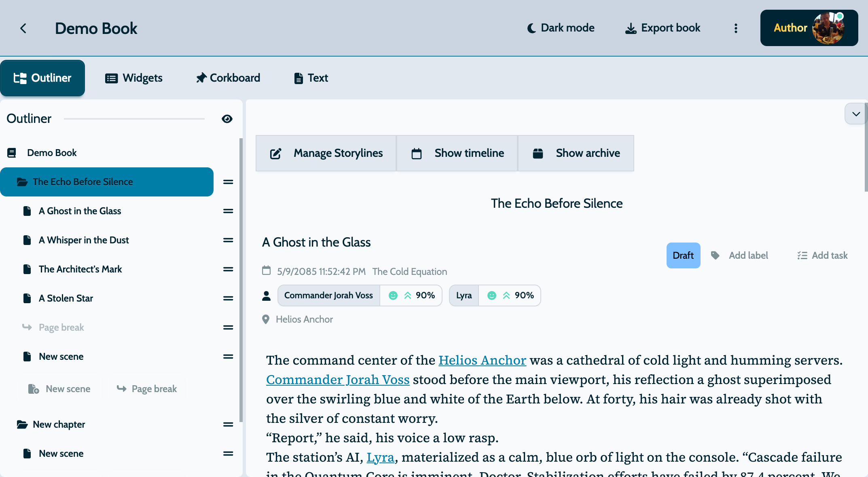Click drag handle beside A Stolen Star
The width and height of the screenshot is (868, 477).
228,298
